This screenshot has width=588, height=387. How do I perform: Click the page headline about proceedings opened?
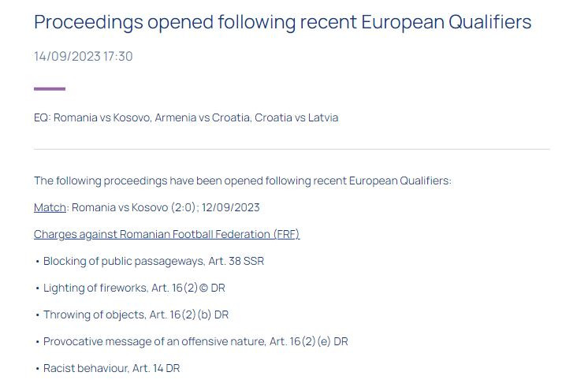pyautogui.click(x=282, y=23)
